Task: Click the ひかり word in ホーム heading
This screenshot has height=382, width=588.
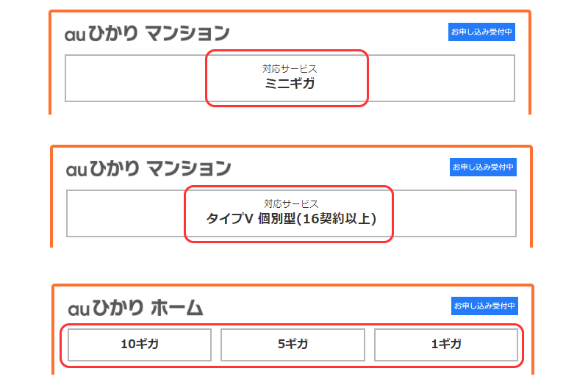Action: (118, 308)
